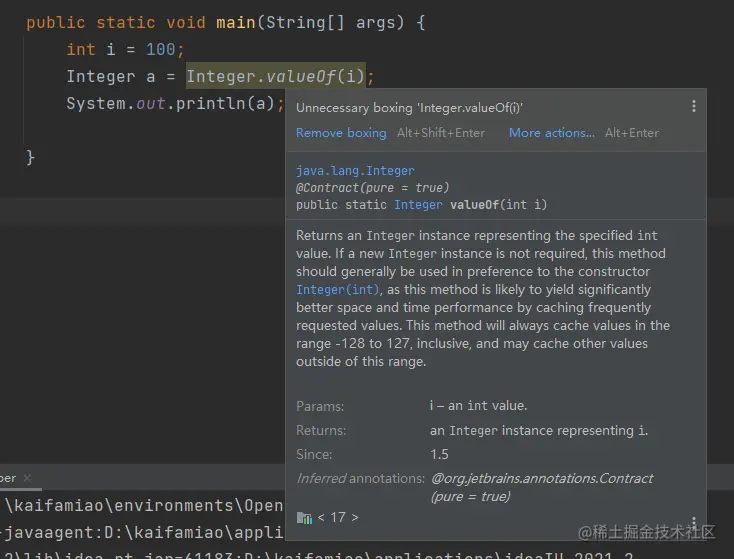The height and width of the screenshot is (559, 734).
Task: Open the Integer return type link in the signature
Action: point(418,205)
